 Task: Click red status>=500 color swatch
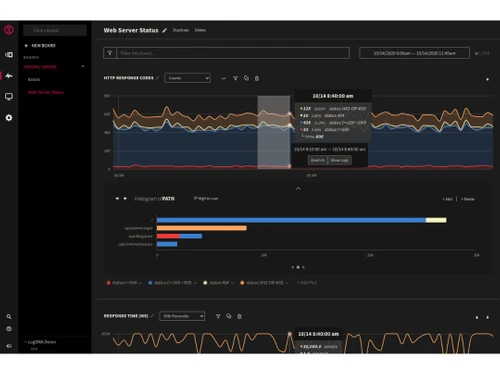[x=108, y=283]
